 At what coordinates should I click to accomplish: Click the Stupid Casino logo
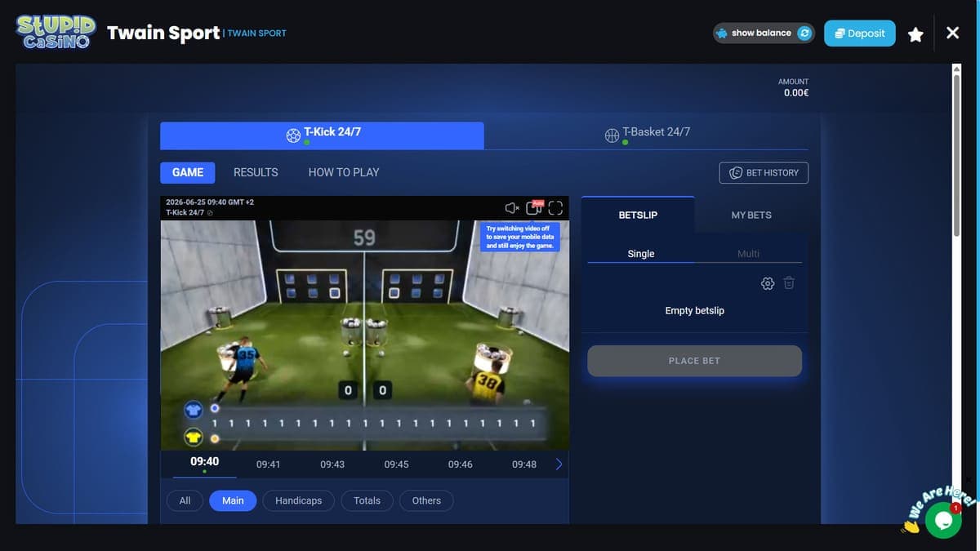(56, 33)
